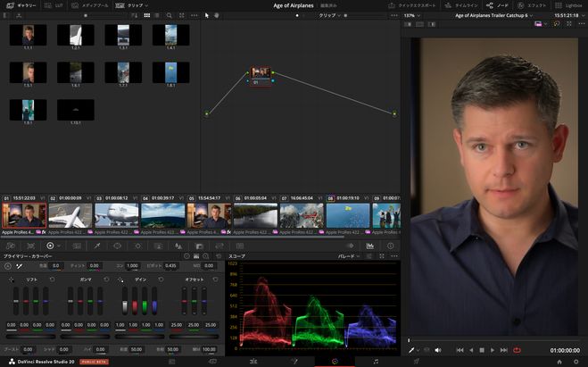This screenshot has height=367, width=588.
Task: Open the Tracker palette icon
Action: 138,246
